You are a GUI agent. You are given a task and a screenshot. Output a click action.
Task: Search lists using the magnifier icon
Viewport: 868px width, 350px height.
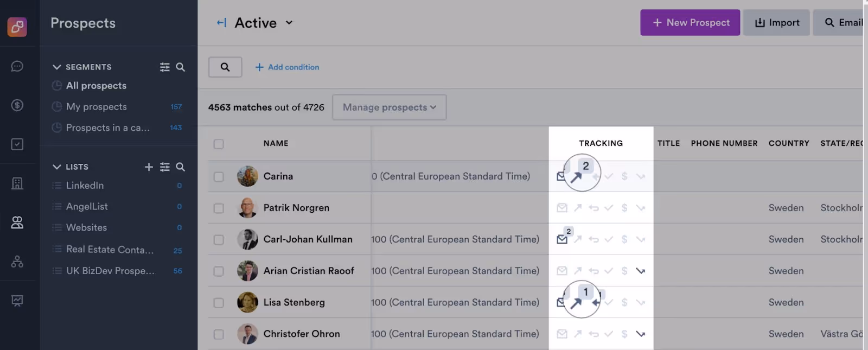[181, 167]
